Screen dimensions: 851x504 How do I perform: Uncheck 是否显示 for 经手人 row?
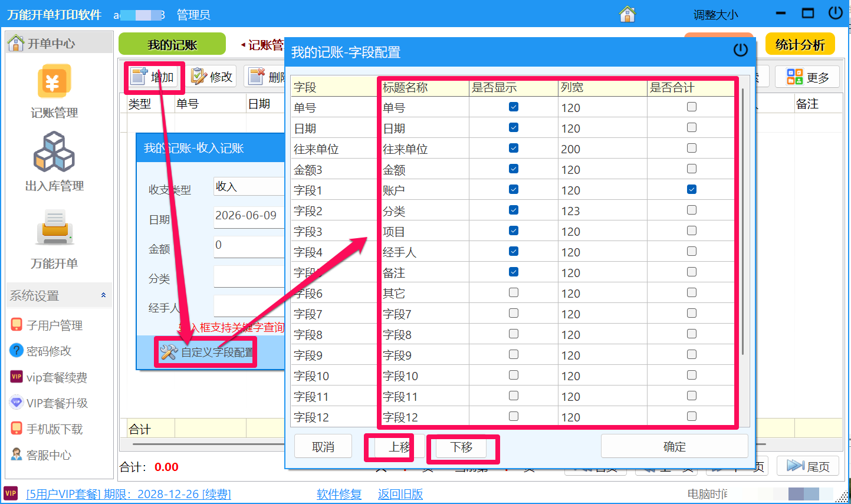(514, 251)
